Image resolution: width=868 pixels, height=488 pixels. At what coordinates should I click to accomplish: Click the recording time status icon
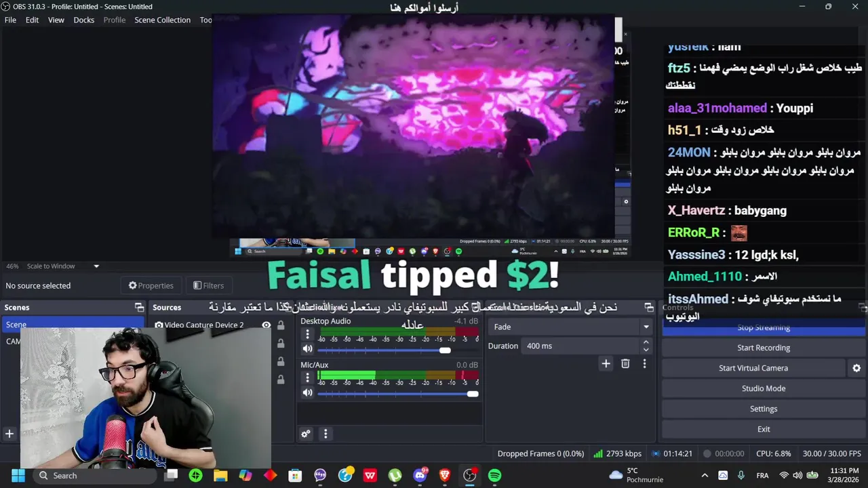point(707,453)
